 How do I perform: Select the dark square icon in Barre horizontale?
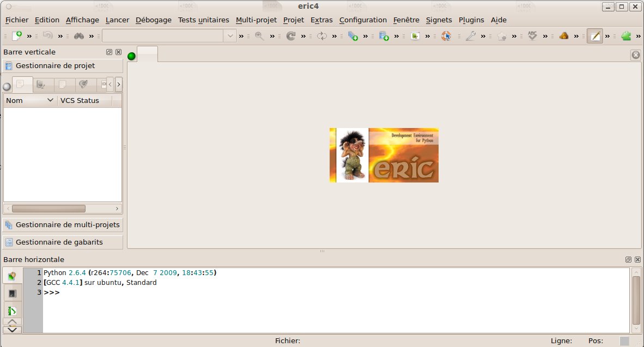click(x=12, y=293)
